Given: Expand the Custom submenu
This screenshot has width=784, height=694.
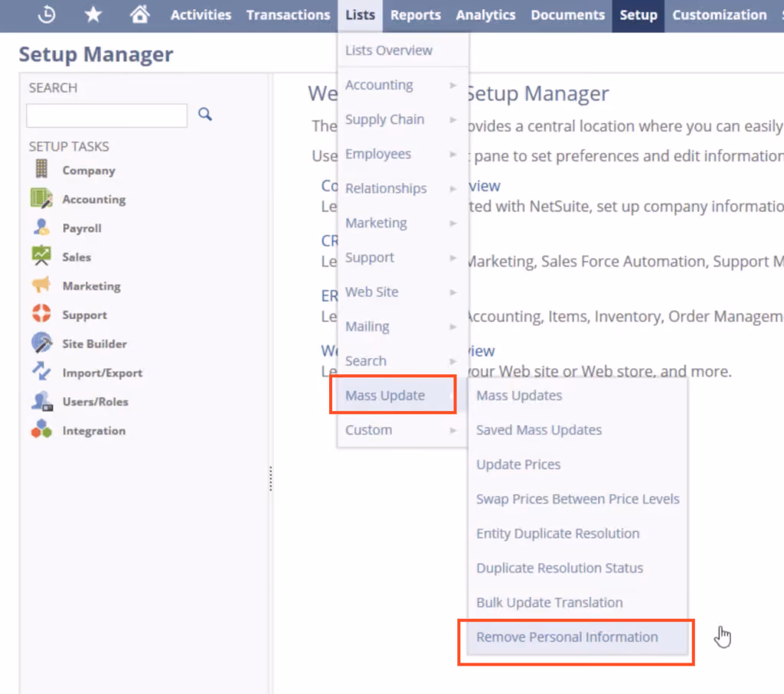Looking at the screenshot, I should coord(401,430).
